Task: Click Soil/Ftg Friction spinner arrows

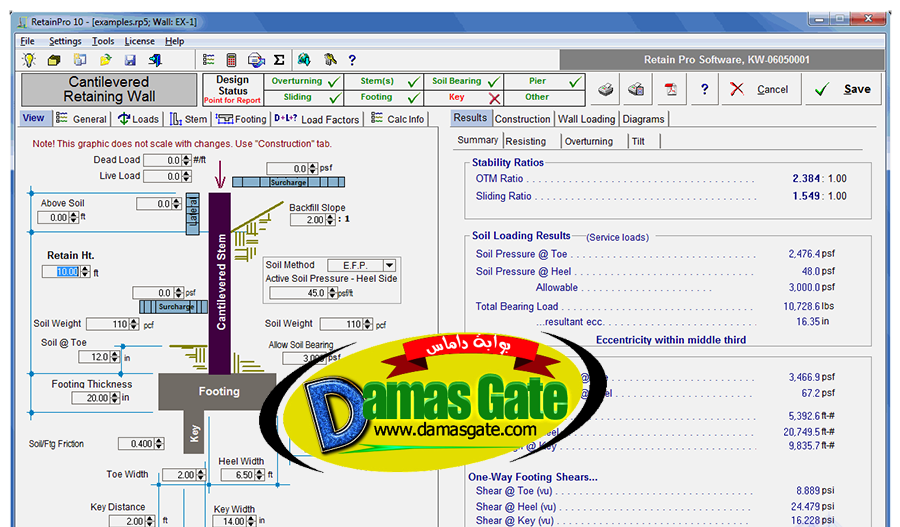Action: point(159,444)
